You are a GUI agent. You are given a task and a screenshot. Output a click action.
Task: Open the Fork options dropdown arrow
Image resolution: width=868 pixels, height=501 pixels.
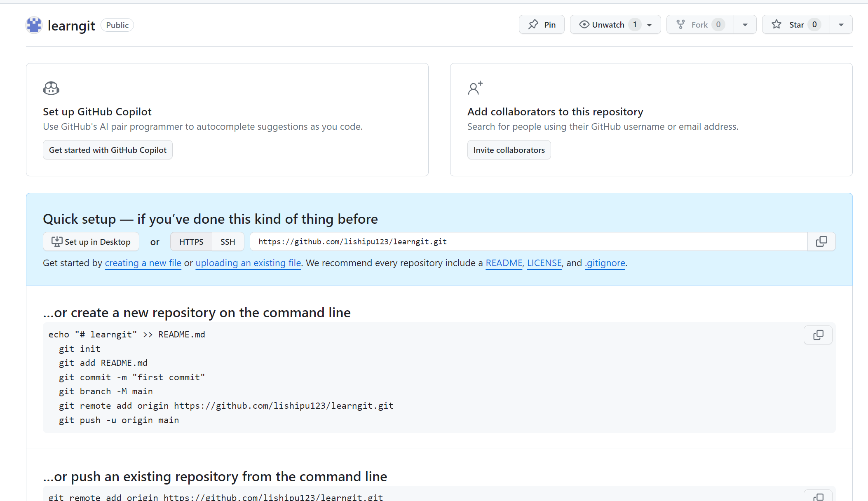pos(745,25)
